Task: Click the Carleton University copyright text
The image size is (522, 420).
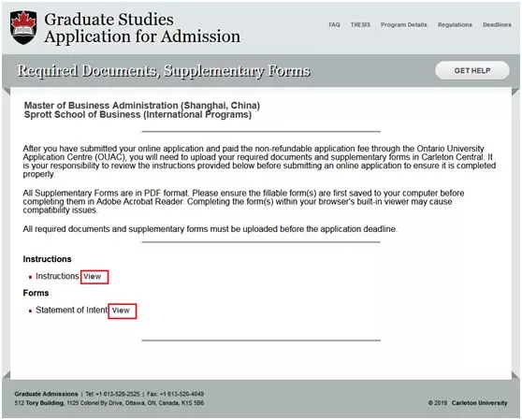Action: [468, 403]
